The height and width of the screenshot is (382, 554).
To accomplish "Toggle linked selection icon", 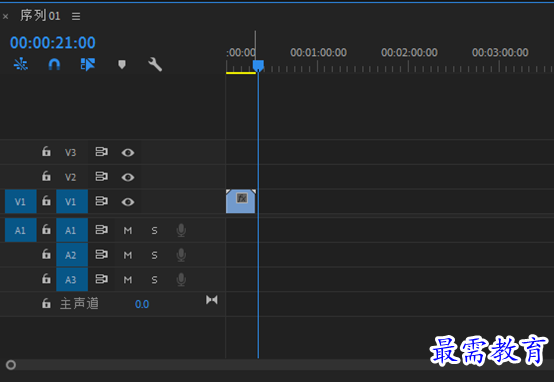I will (x=88, y=64).
